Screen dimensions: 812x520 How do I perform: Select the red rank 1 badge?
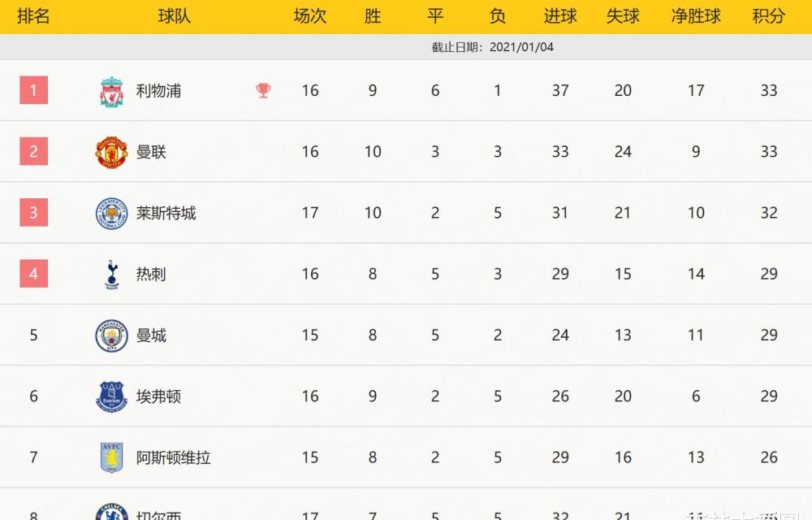coord(33,90)
